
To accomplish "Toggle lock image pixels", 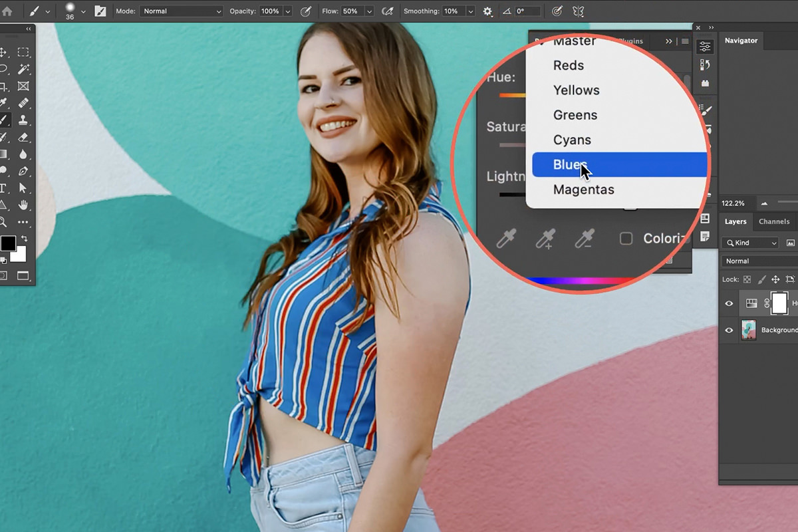I will (x=761, y=279).
